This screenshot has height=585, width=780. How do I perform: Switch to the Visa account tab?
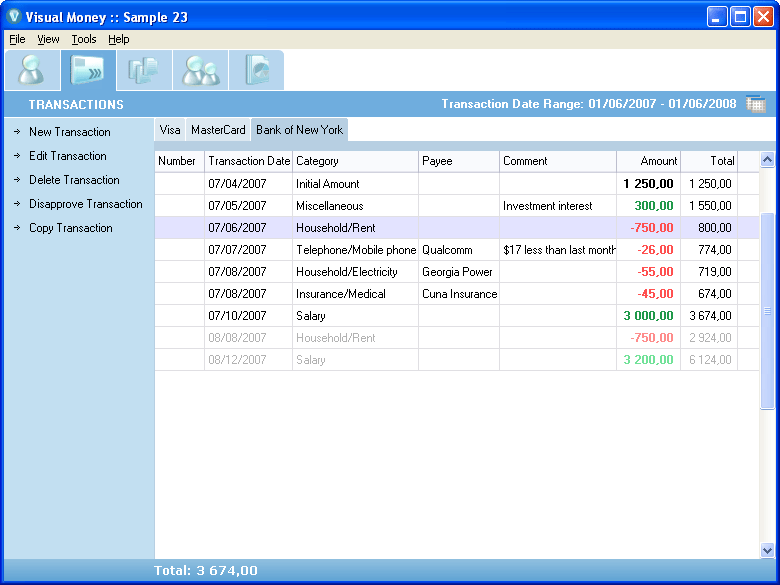pos(170,130)
